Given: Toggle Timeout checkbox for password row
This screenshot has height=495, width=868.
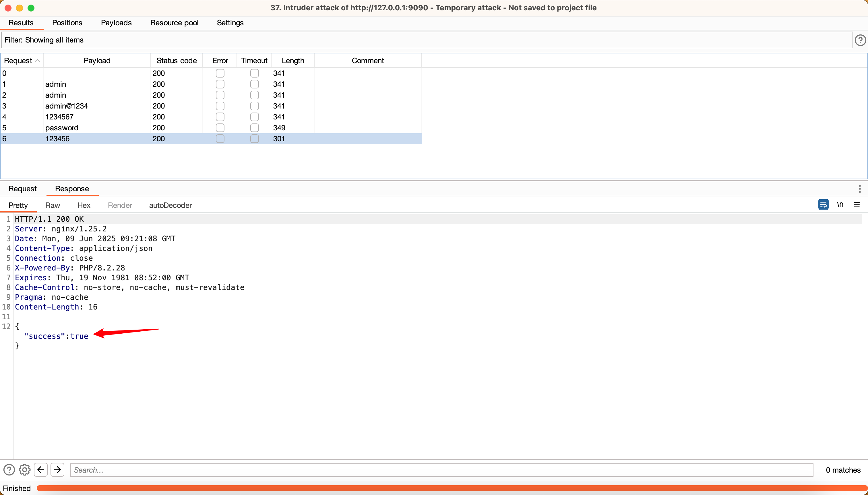Looking at the screenshot, I should coord(254,128).
